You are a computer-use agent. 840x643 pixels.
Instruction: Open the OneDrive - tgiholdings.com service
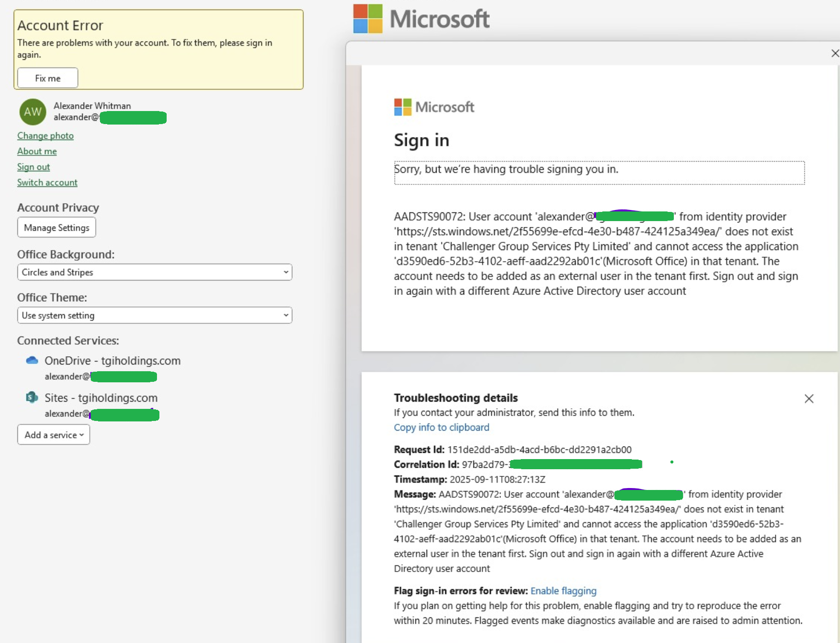112,361
